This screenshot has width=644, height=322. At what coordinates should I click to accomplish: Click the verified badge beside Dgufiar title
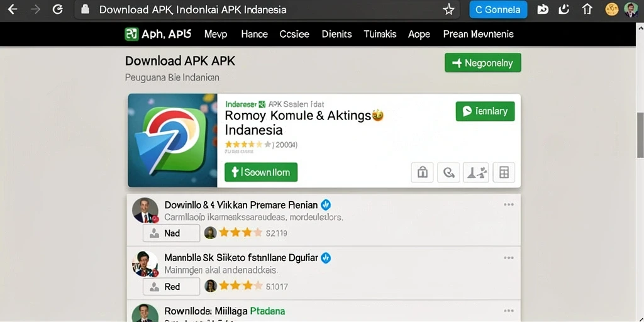click(326, 258)
